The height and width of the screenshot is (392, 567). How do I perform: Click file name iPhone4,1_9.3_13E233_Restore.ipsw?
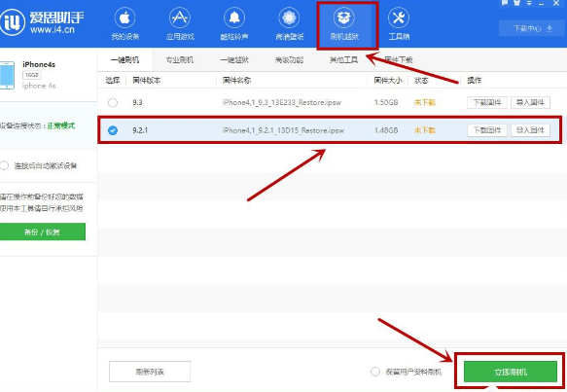point(282,103)
